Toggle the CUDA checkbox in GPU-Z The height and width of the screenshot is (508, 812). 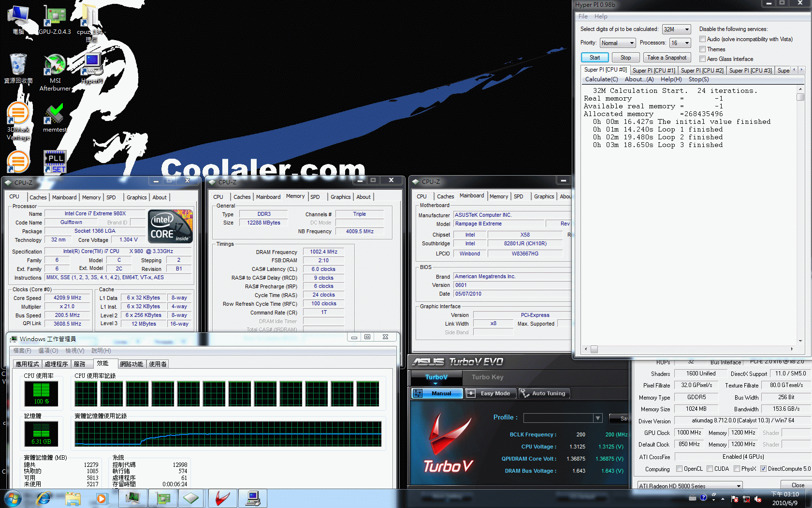click(x=710, y=469)
